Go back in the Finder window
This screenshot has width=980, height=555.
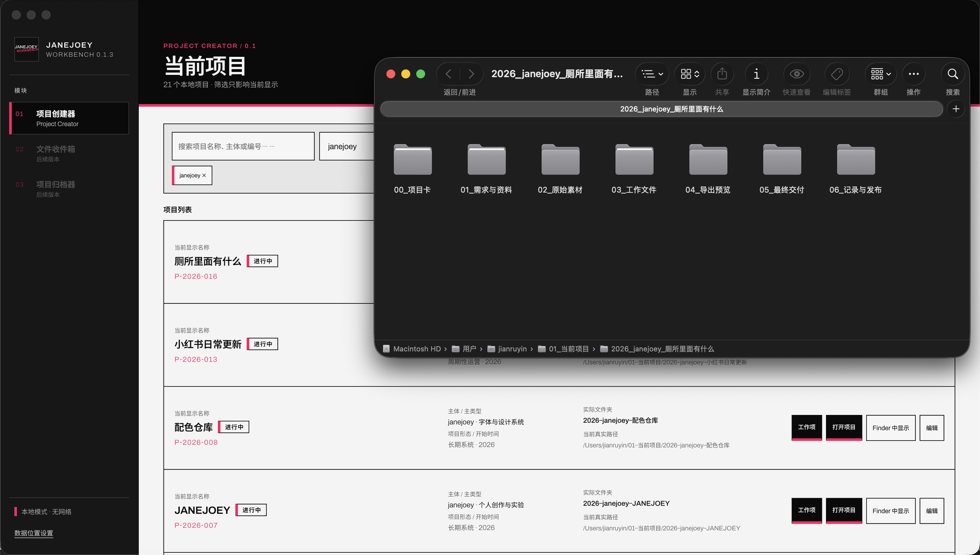(448, 74)
